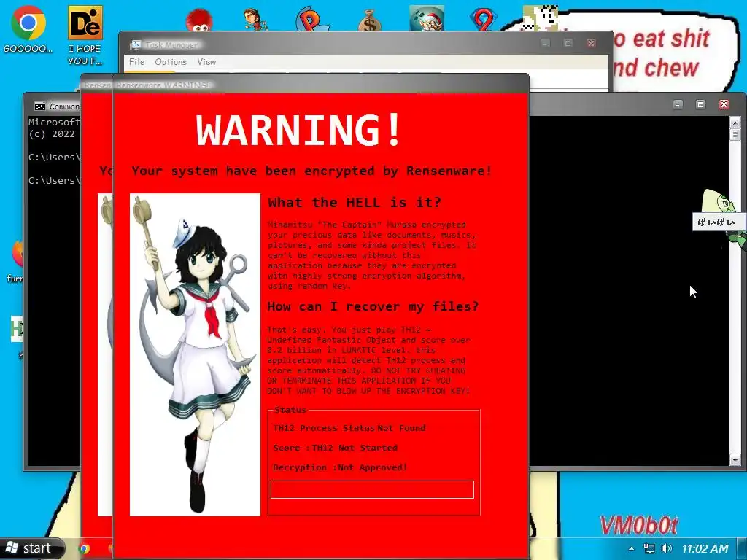The width and height of the screenshot is (747, 560).
Task: Click the key input box under Decryption status
Action: tap(372, 489)
